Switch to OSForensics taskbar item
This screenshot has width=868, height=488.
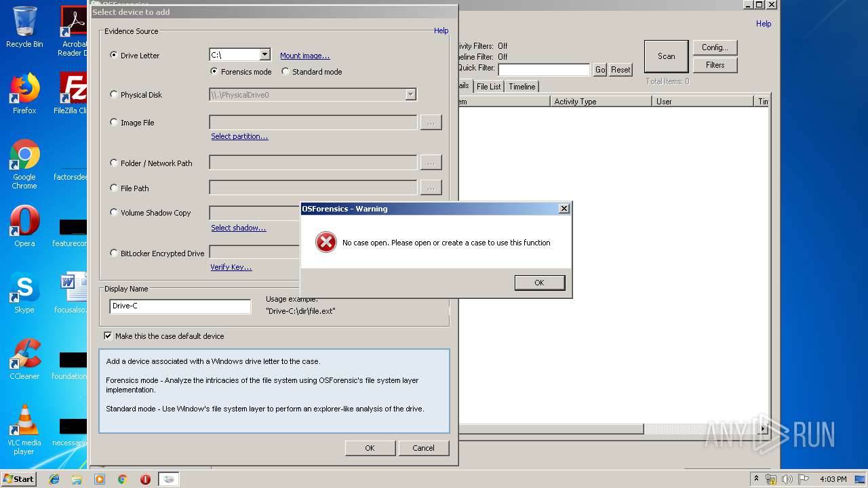(169, 479)
